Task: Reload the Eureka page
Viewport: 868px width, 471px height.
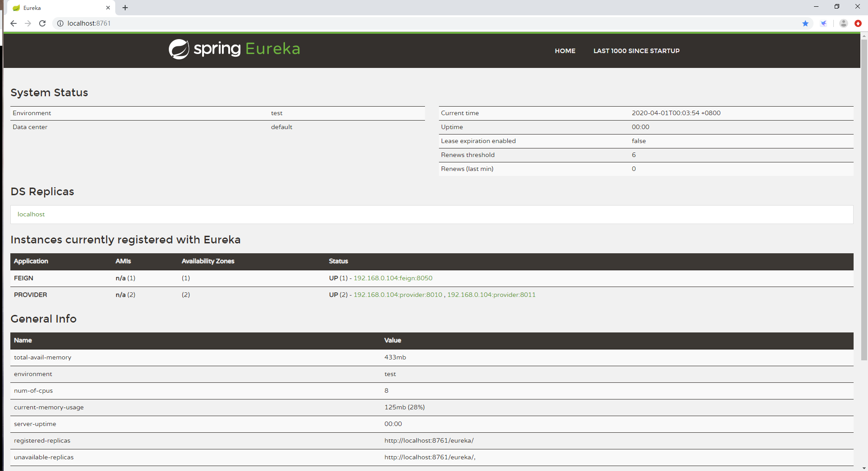Action: click(x=42, y=23)
